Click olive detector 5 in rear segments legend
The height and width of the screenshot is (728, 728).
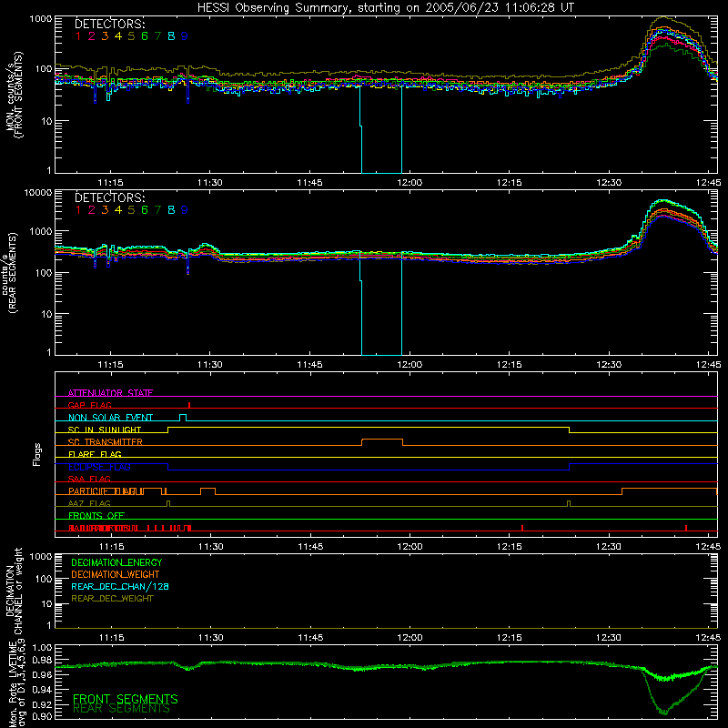(x=131, y=210)
